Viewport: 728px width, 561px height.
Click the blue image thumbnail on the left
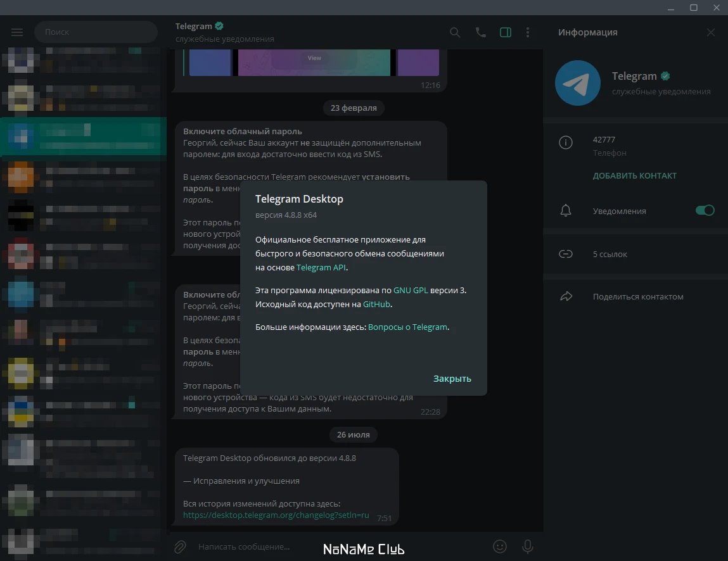pyautogui.click(x=210, y=62)
